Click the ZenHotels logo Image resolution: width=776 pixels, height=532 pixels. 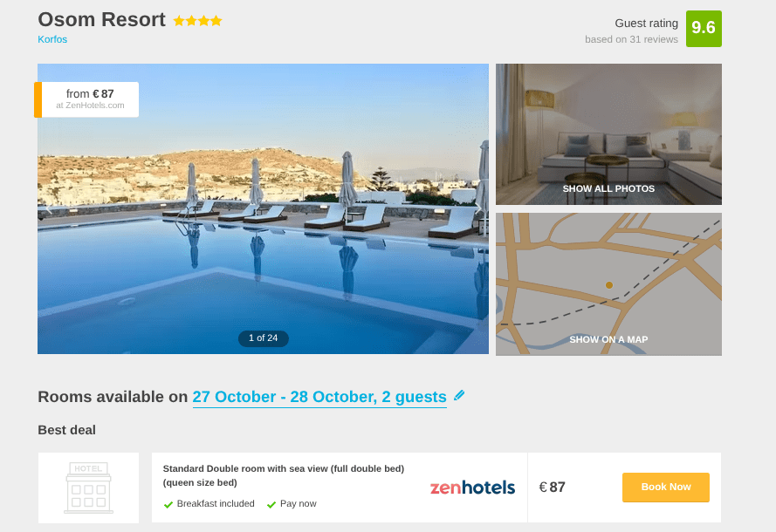tap(472, 488)
